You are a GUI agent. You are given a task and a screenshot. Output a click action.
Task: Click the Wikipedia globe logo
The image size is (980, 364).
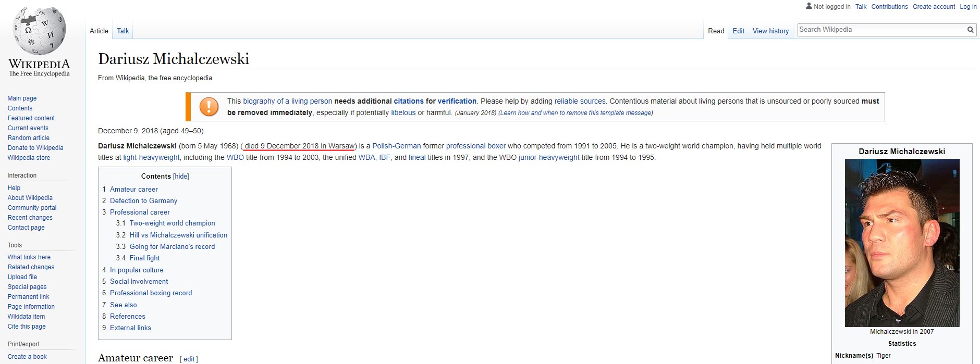click(40, 31)
